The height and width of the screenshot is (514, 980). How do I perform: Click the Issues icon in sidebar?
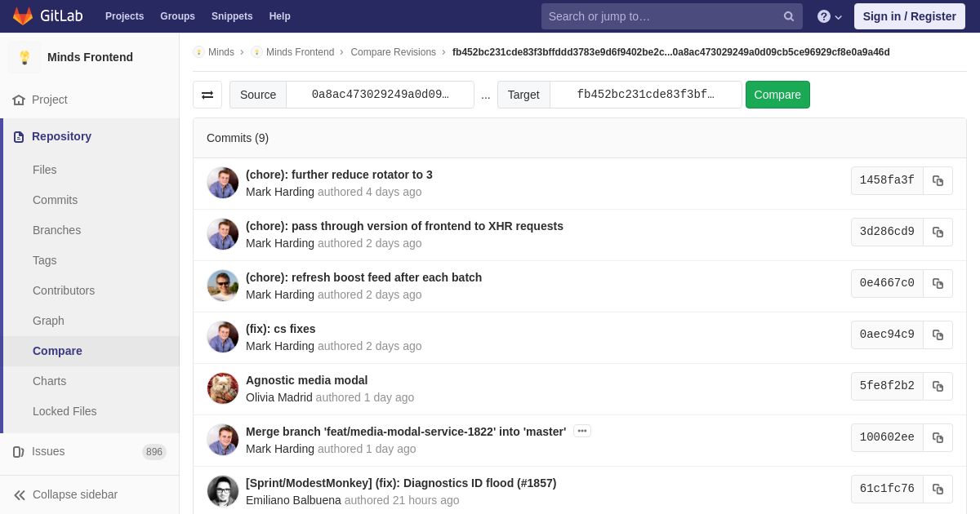click(x=19, y=451)
